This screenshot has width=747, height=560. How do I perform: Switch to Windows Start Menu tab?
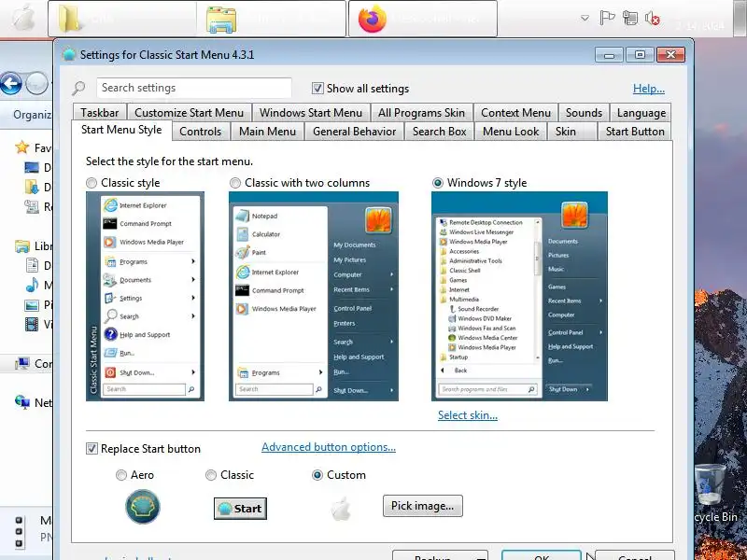pos(311,113)
